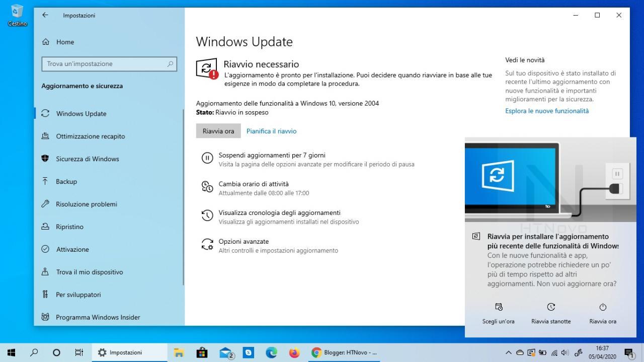Screen dimensions: 644x362
Task: Click the update history clock icon
Action: 207,216
